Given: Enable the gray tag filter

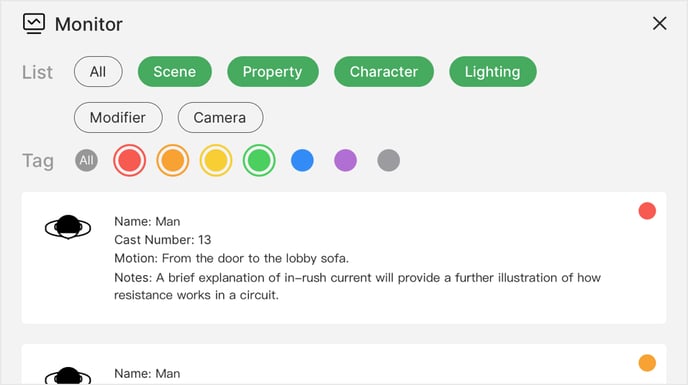Looking at the screenshot, I should click(x=389, y=160).
